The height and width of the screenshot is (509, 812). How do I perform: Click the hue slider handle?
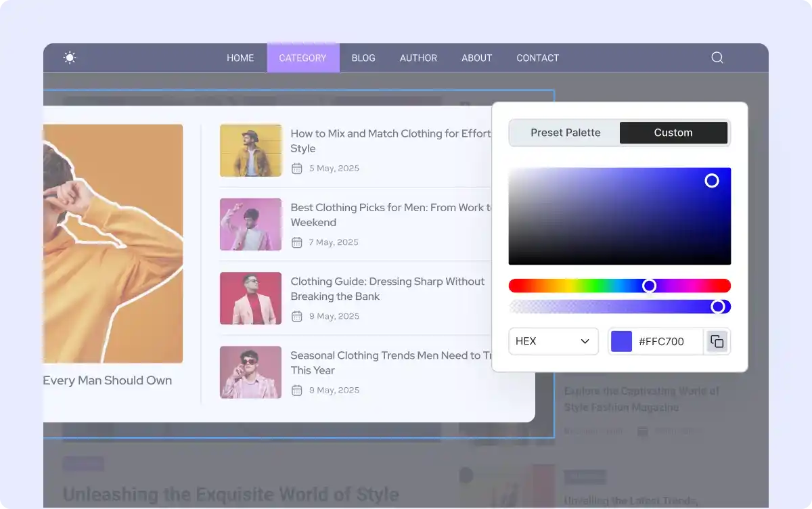click(x=649, y=286)
